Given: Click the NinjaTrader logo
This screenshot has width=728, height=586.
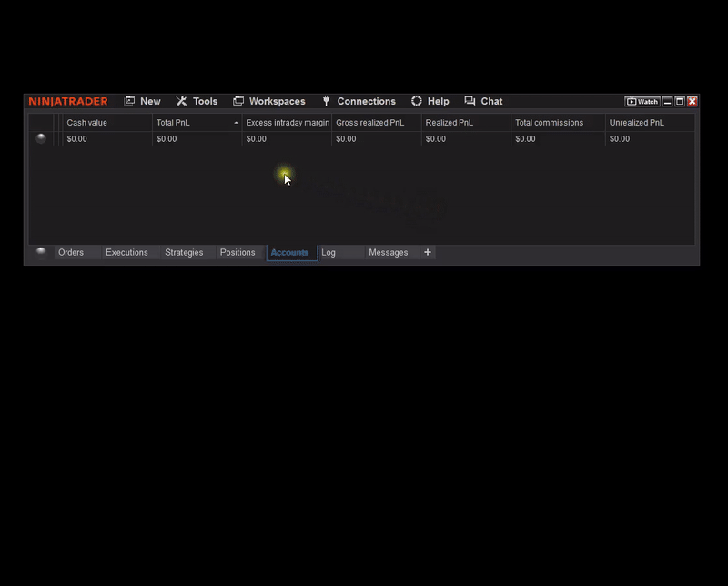Looking at the screenshot, I should [68, 101].
